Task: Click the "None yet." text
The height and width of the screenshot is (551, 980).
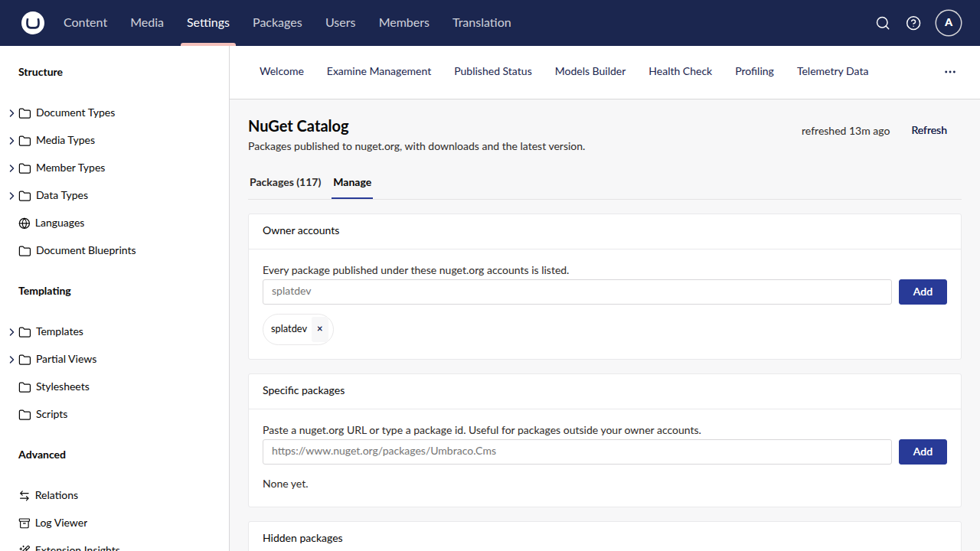Action: coord(286,484)
